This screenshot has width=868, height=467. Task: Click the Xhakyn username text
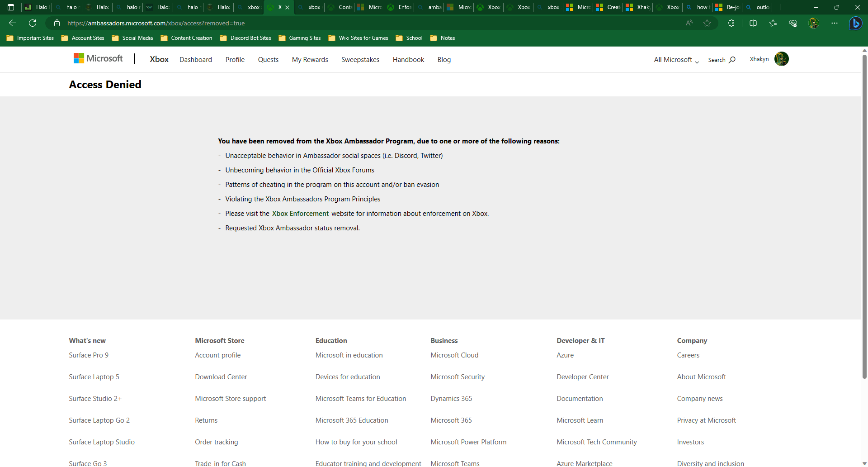pos(759,59)
